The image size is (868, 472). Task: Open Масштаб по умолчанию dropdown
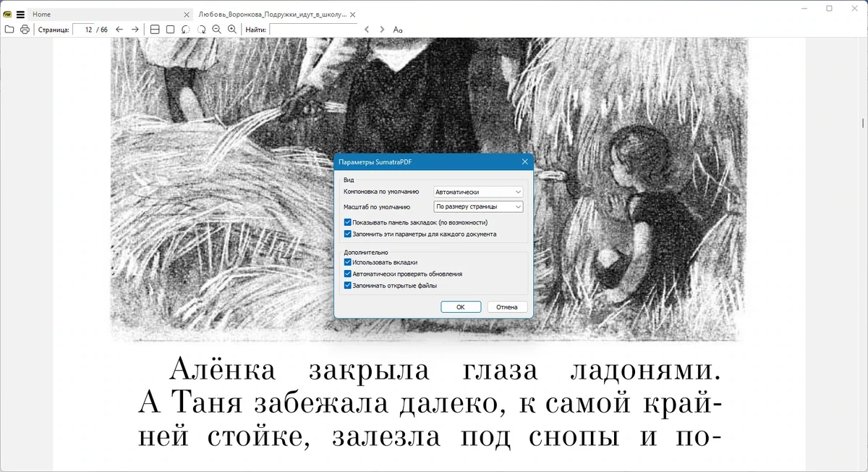point(477,207)
